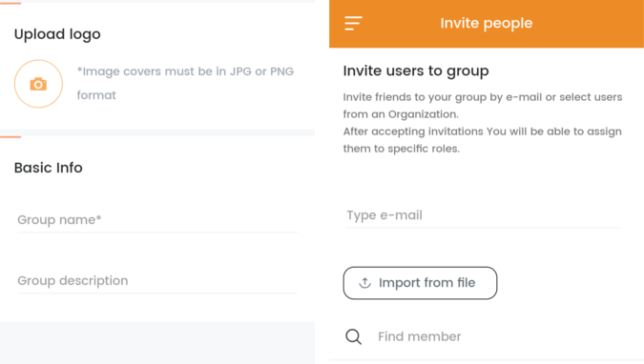Click the Basic Info heading
The width and height of the screenshot is (644, 364).
[x=49, y=168]
